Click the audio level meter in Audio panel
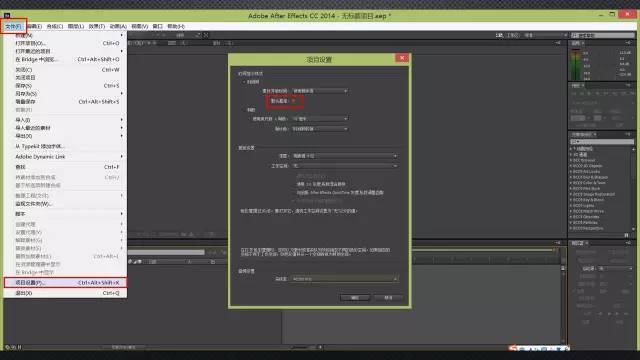The width and height of the screenshot is (640, 360). point(576,64)
